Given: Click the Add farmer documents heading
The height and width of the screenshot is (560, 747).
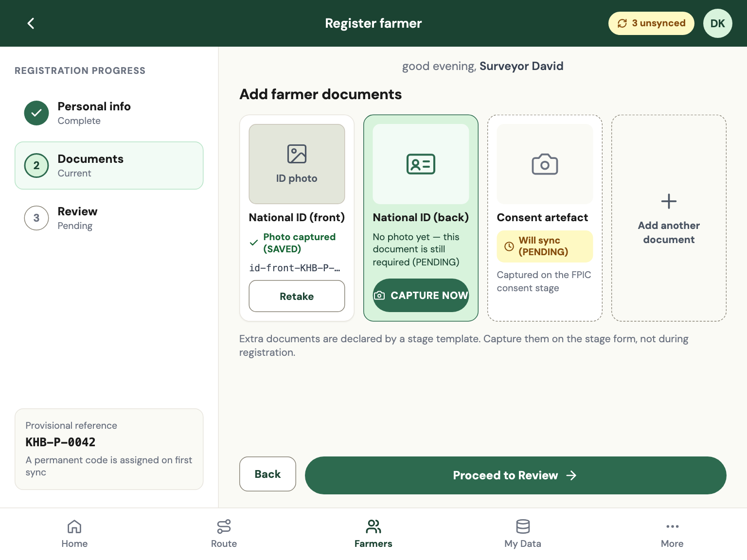Looking at the screenshot, I should click(320, 94).
